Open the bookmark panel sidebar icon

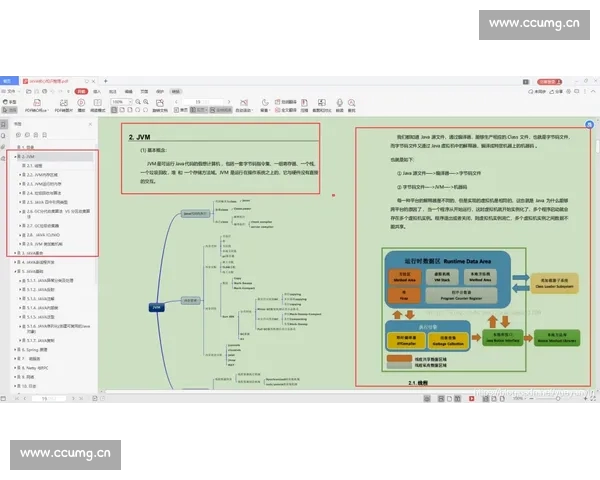(5, 123)
